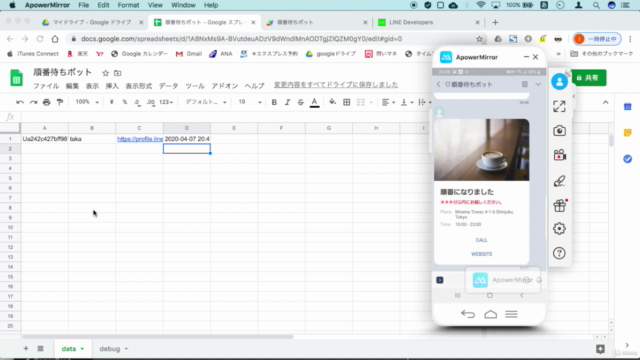This screenshot has width=640, height=360.
Task: Open the 123 number format dropdown
Action: (x=166, y=102)
